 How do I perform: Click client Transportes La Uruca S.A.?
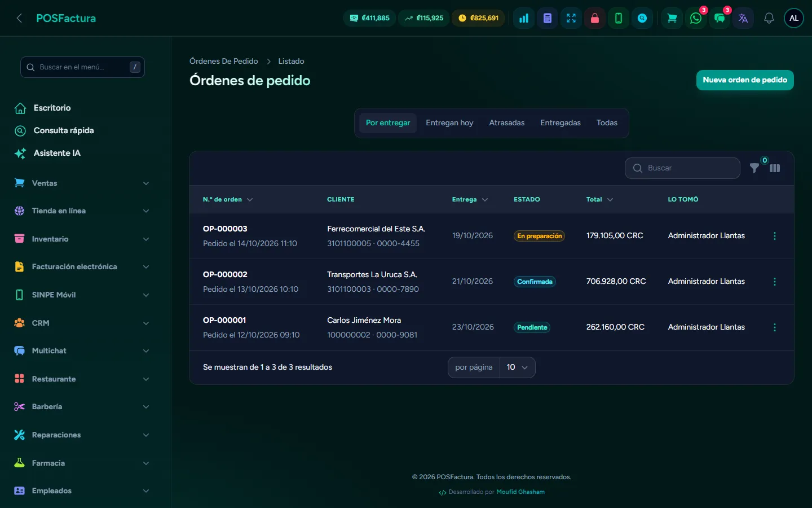(x=372, y=274)
